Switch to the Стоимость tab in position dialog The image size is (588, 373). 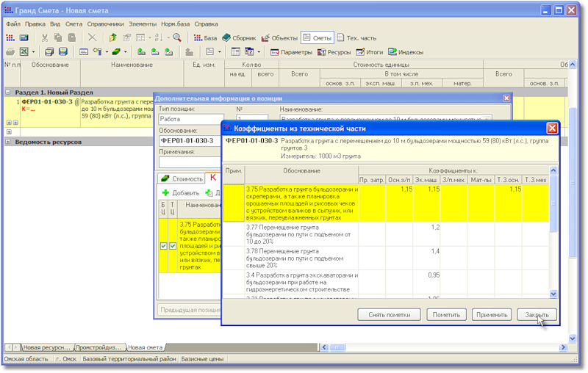[182, 178]
